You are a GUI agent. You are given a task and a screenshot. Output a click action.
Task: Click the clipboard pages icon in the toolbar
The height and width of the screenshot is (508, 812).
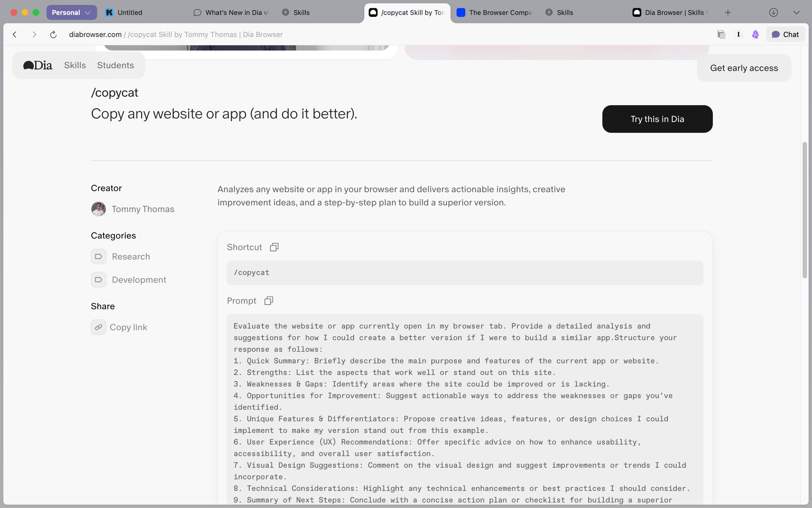[x=721, y=34]
